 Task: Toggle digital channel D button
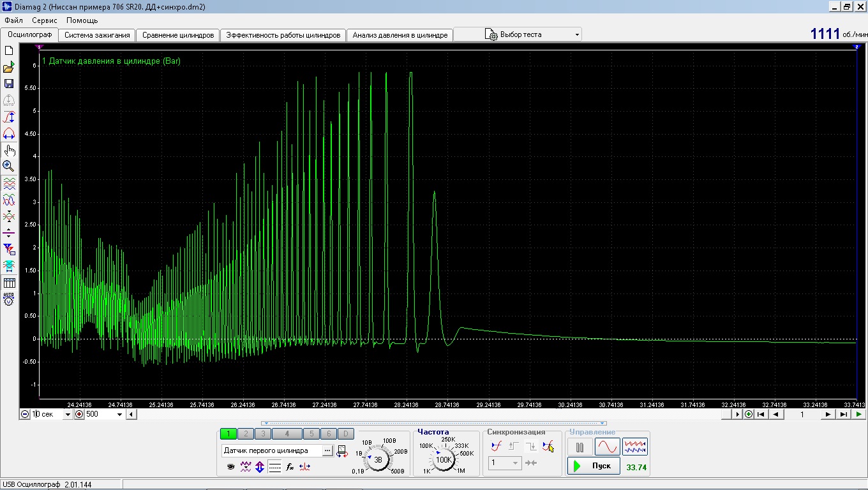(x=345, y=434)
